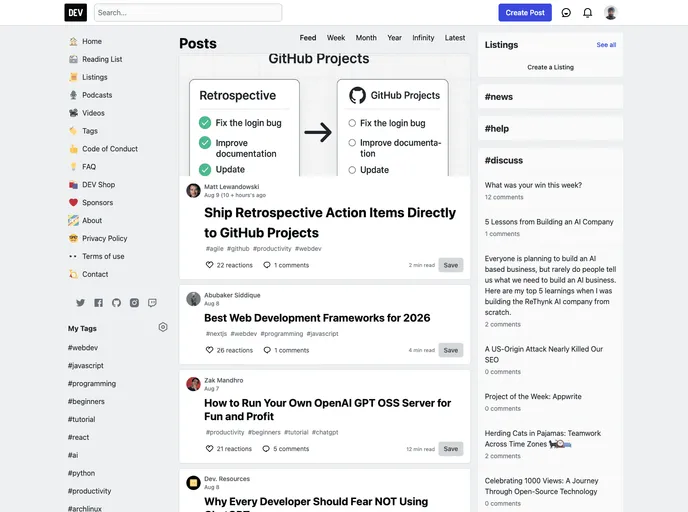Click Create a Listing link

coord(550,67)
